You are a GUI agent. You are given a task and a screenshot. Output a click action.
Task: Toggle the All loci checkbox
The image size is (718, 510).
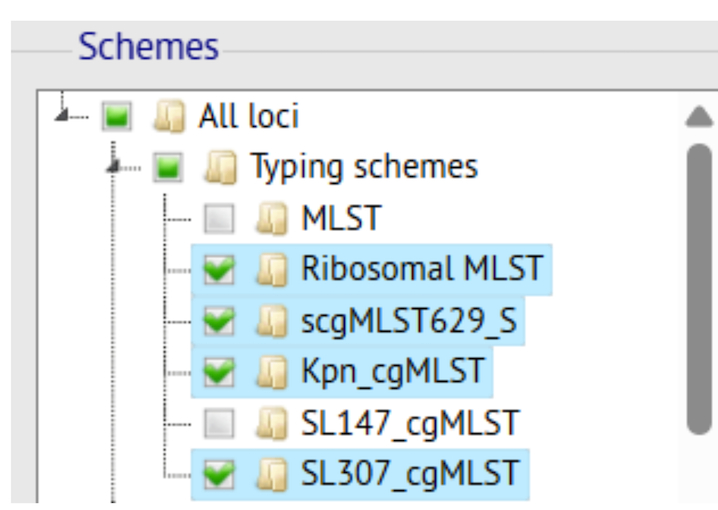pos(115,116)
